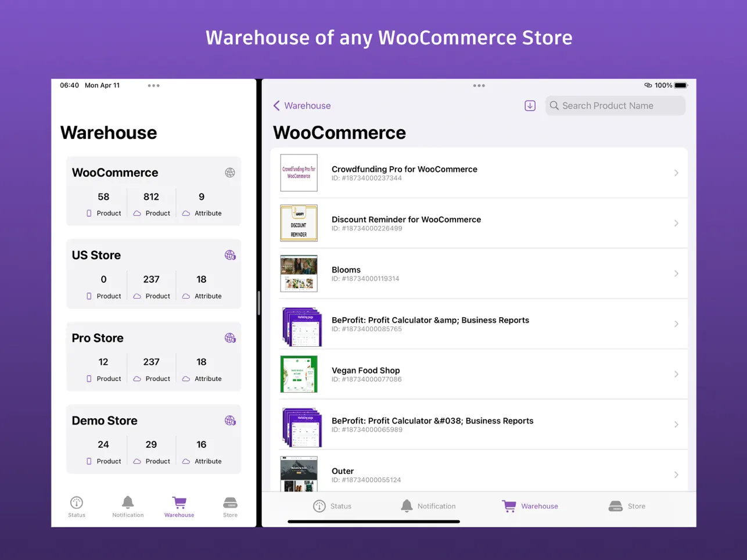This screenshot has height=560, width=747.
Task: Select Store icon in left panel tab bar
Action: click(230, 506)
